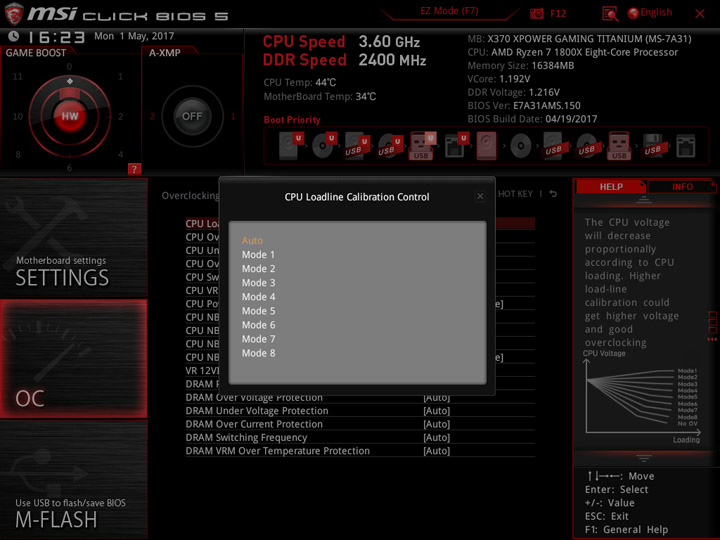Select the UEFI USB optical disc boot device
The height and width of the screenshot is (540, 720).
click(390, 146)
